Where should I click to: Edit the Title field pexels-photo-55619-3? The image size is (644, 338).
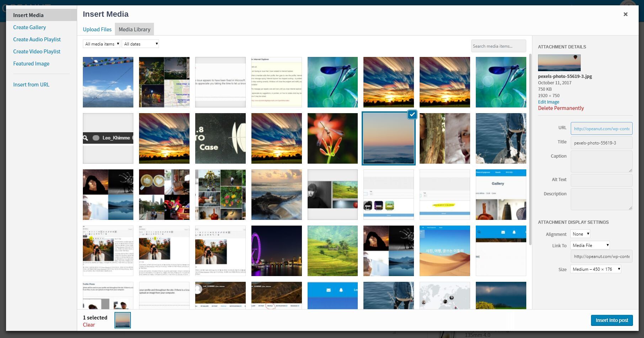601,143
